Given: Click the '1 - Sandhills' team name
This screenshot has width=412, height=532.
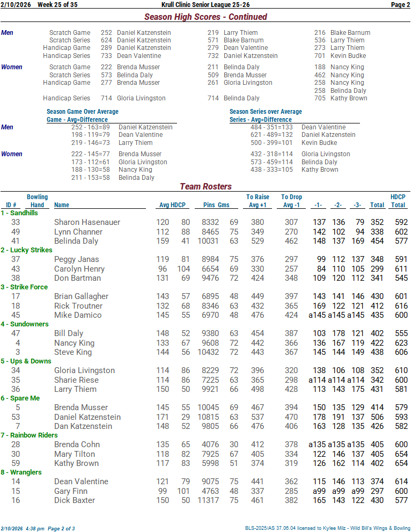Looking at the screenshot, I should 19,213.
